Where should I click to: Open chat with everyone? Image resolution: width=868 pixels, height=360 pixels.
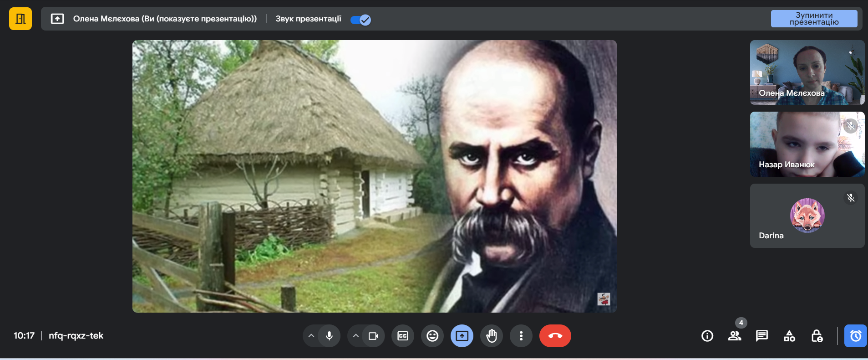click(x=761, y=336)
